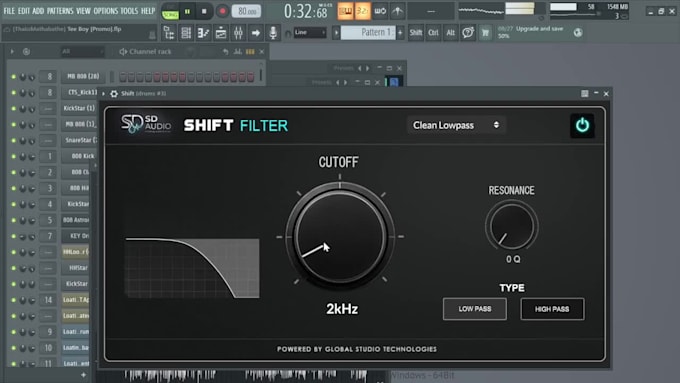Click the Alt modifier button
This screenshot has width=680, height=383.
(x=451, y=33)
